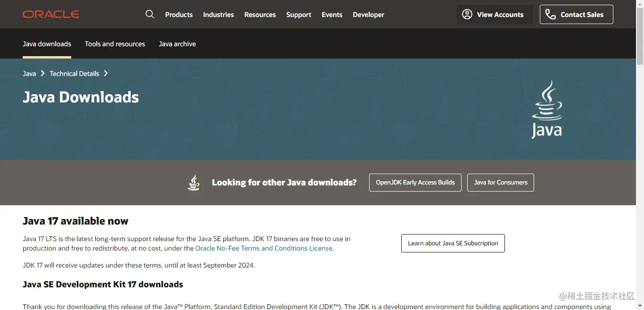
Task: Click the 'Java 17 available now' heading
Action: [x=75, y=221]
